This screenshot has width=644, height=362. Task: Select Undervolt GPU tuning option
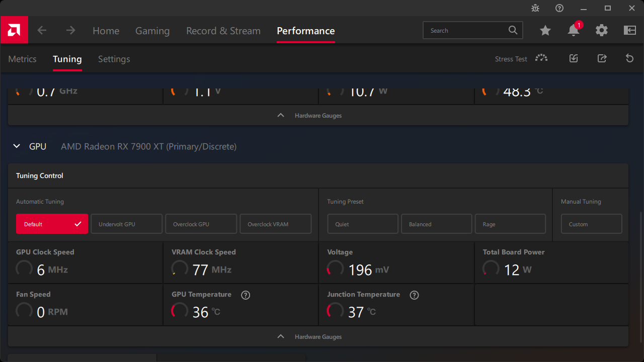click(126, 224)
